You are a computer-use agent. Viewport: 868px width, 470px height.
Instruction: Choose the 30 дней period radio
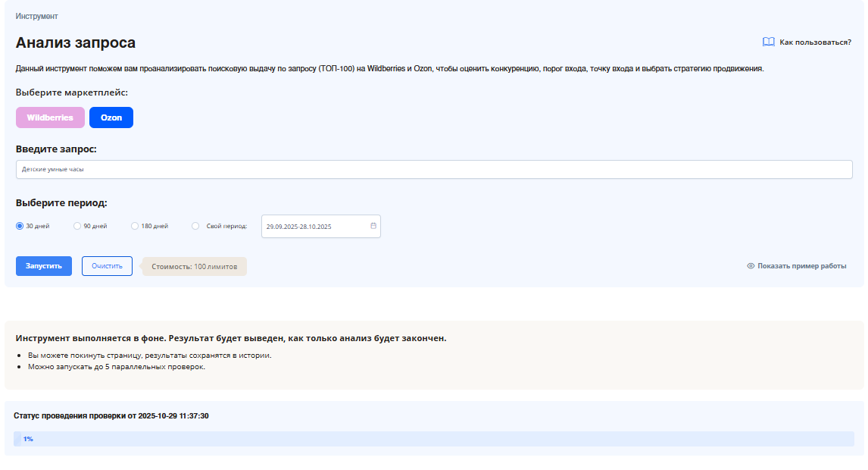coord(20,226)
